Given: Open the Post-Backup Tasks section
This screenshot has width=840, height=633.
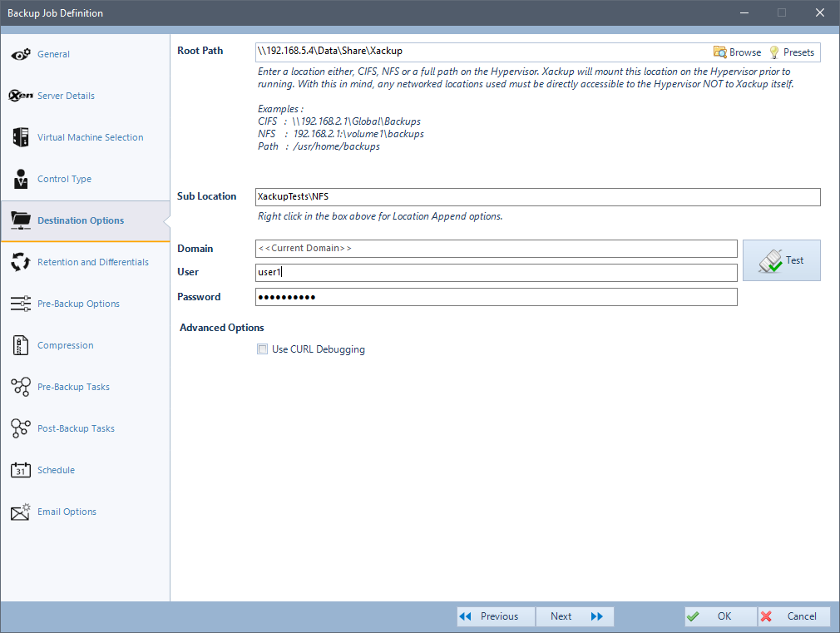Looking at the screenshot, I should click(85, 428).
